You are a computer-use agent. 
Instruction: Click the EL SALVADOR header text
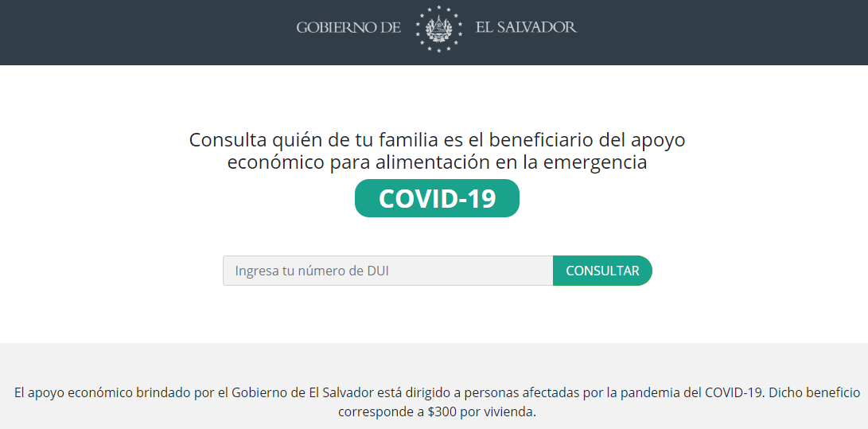point(526,27)
